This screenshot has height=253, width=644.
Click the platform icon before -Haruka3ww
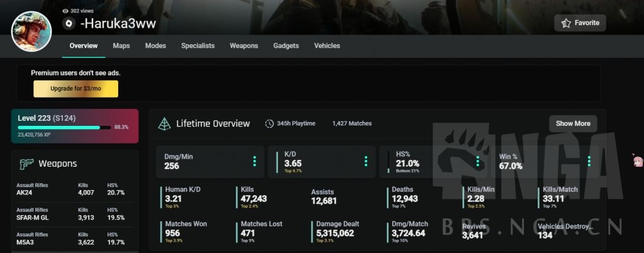(x=69, y=24)
